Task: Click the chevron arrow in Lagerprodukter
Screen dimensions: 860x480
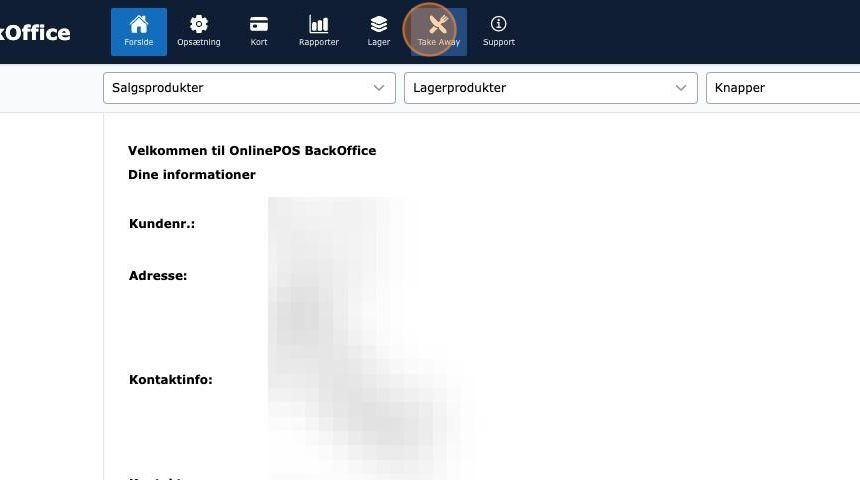Action: (682, 88)
